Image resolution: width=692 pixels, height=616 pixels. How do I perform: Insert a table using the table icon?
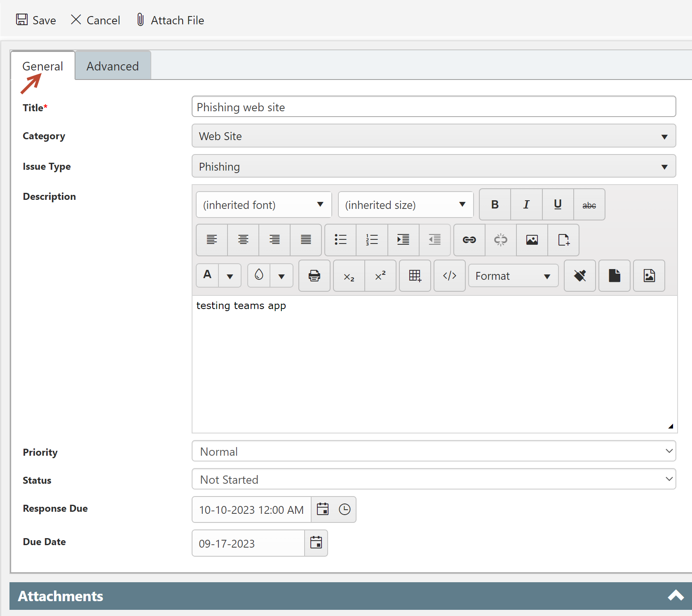[x=415, y=276]
